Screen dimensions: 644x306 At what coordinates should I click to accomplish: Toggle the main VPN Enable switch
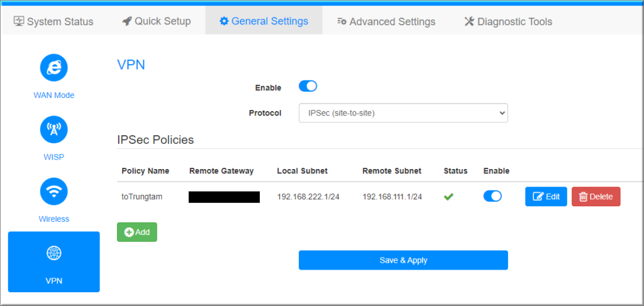308,87
